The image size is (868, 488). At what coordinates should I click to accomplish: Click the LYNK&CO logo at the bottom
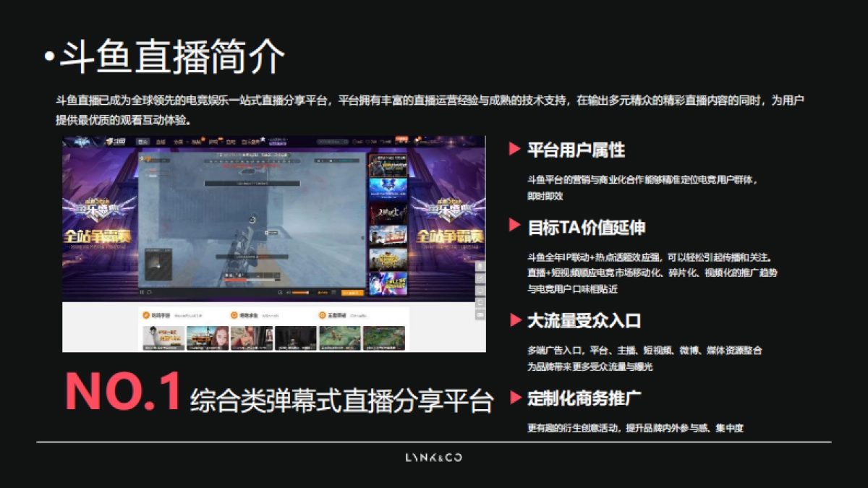pyautogui.click(x=434, y=457)
